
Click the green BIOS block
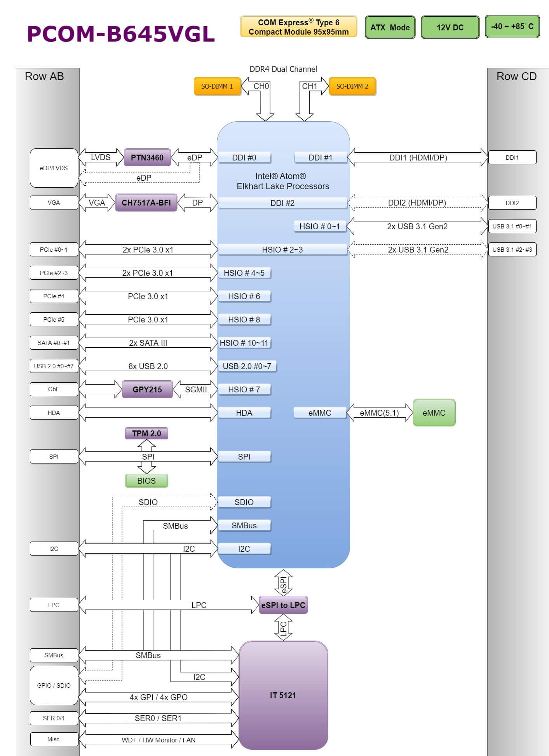pyautogui.click(x=146, y=481)
